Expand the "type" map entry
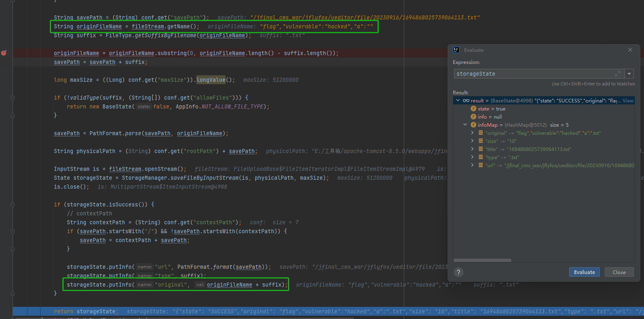 (x=473, y=157)
